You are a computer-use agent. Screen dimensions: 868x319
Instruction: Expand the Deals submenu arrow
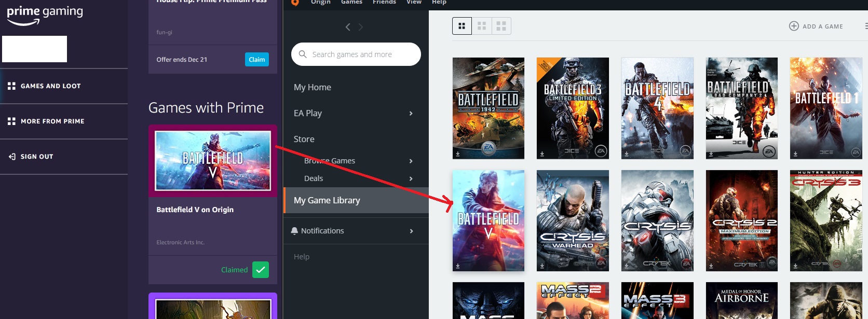pos(411,178)
